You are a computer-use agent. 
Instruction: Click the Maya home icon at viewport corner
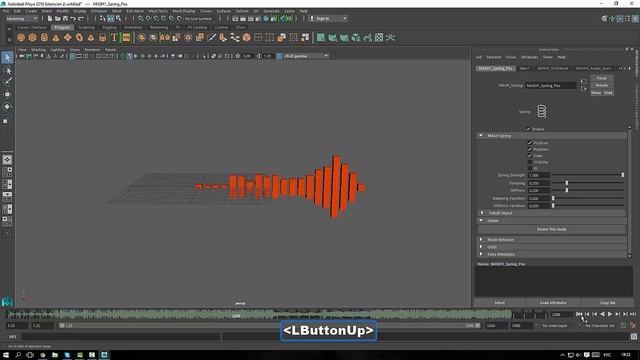[7, 302]
